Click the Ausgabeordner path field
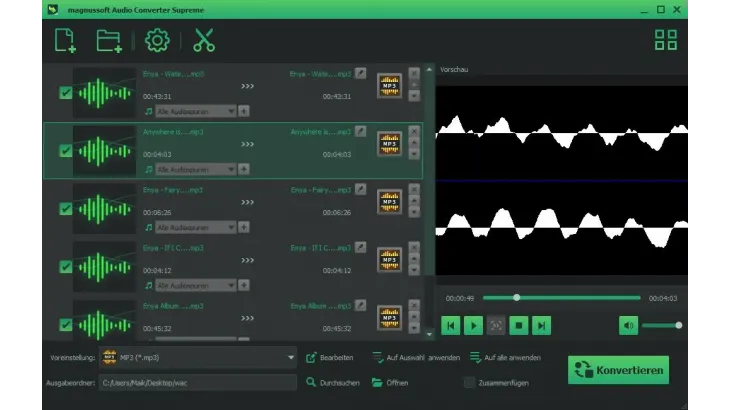 198,382
